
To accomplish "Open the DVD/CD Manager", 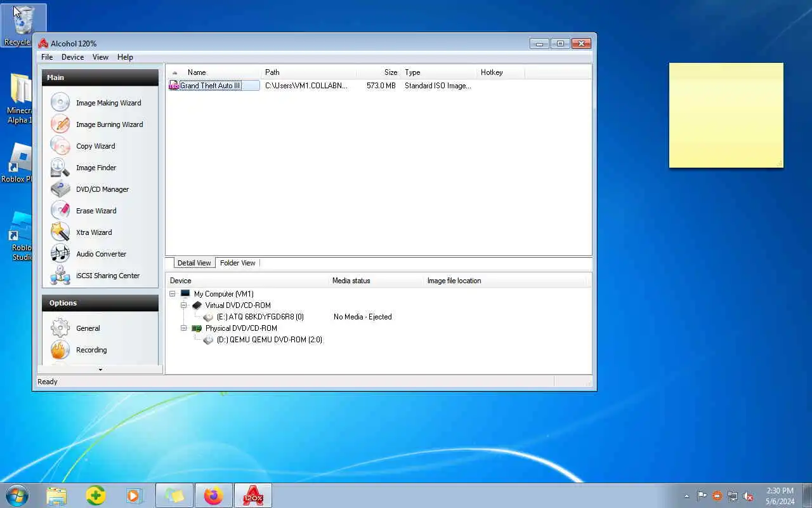I will point(90,189).
